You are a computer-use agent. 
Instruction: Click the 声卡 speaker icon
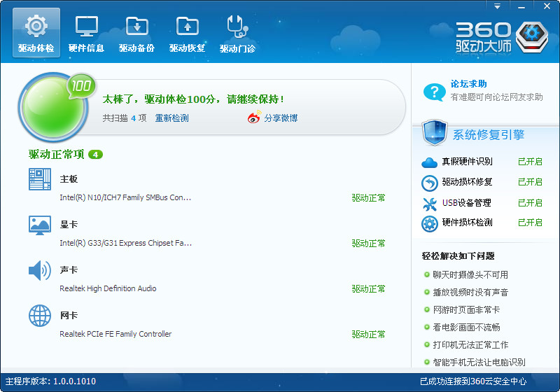[40, 271]
